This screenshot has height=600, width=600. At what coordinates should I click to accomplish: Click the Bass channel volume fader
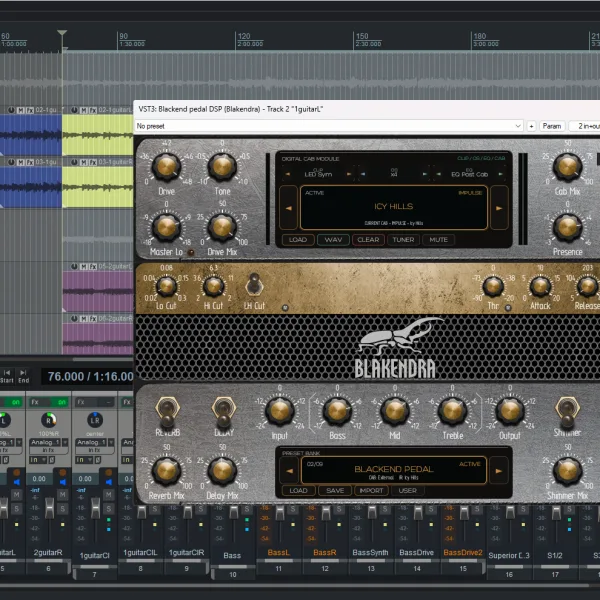pos(233,512)
